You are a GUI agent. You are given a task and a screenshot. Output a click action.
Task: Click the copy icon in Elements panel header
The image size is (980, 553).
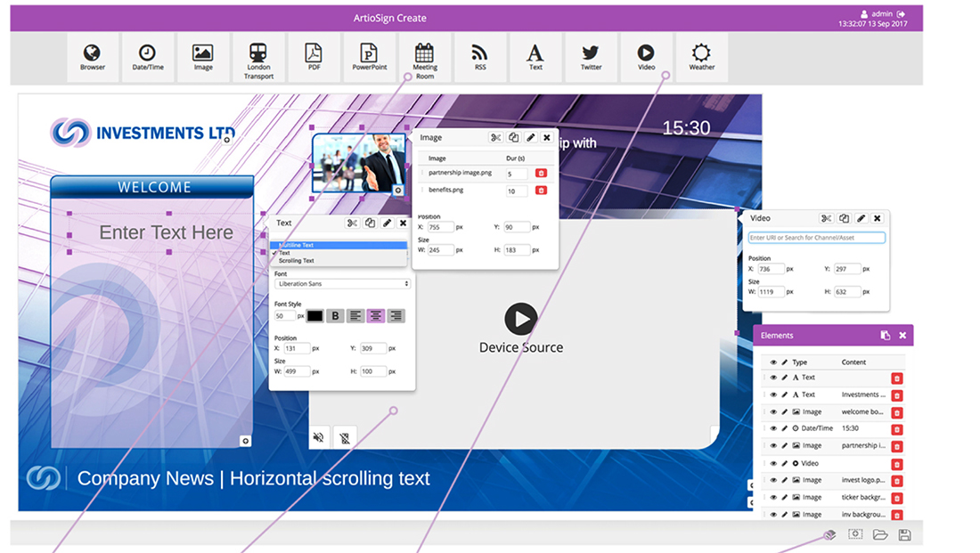point(885,336)
